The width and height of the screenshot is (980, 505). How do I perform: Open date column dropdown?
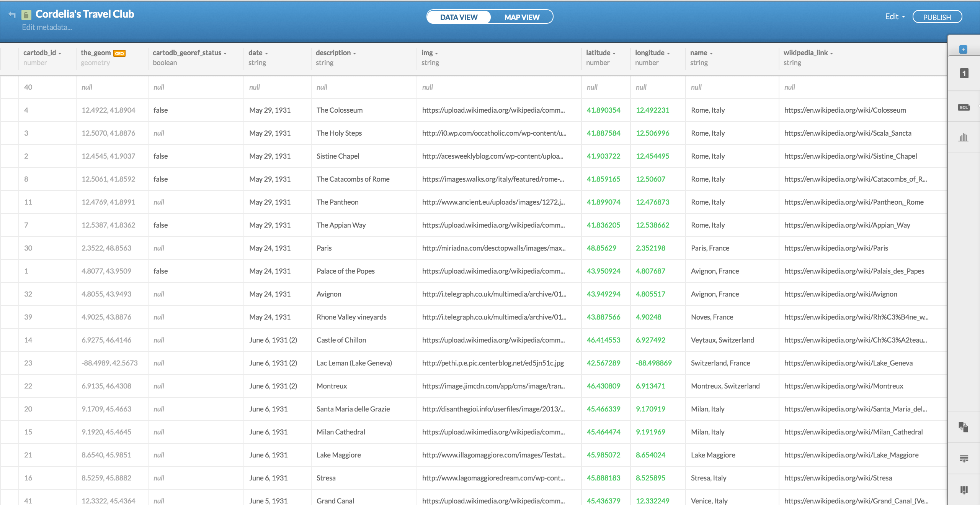coord(266,54)
